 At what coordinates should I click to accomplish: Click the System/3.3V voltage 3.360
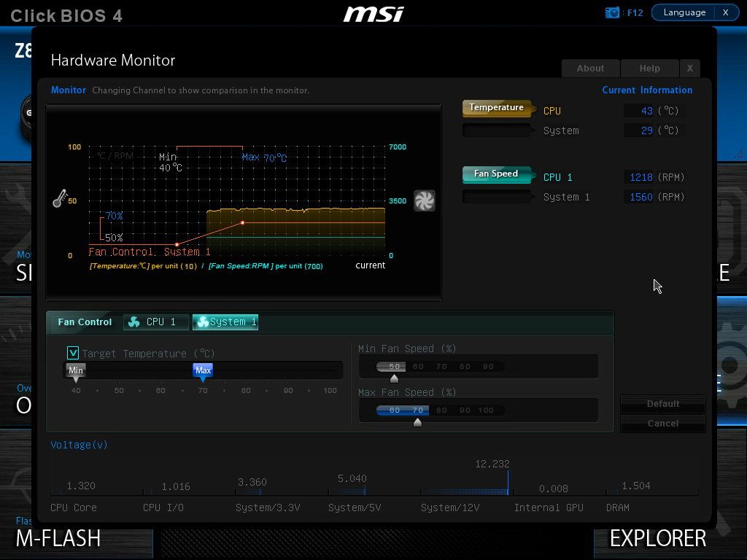(x=252, y=482)
